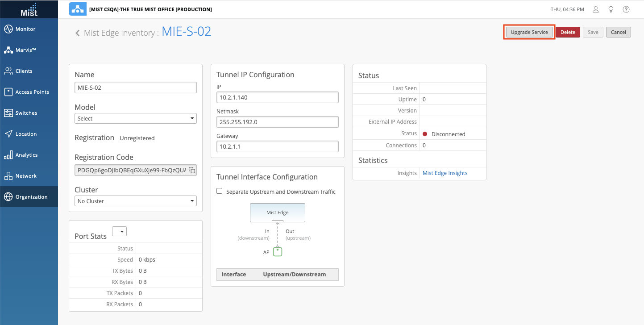Enable Separate Upstream and Downstream Traffic
This screenshot has width=644, height=325.
pyautogui.click(x=219, y=191)
